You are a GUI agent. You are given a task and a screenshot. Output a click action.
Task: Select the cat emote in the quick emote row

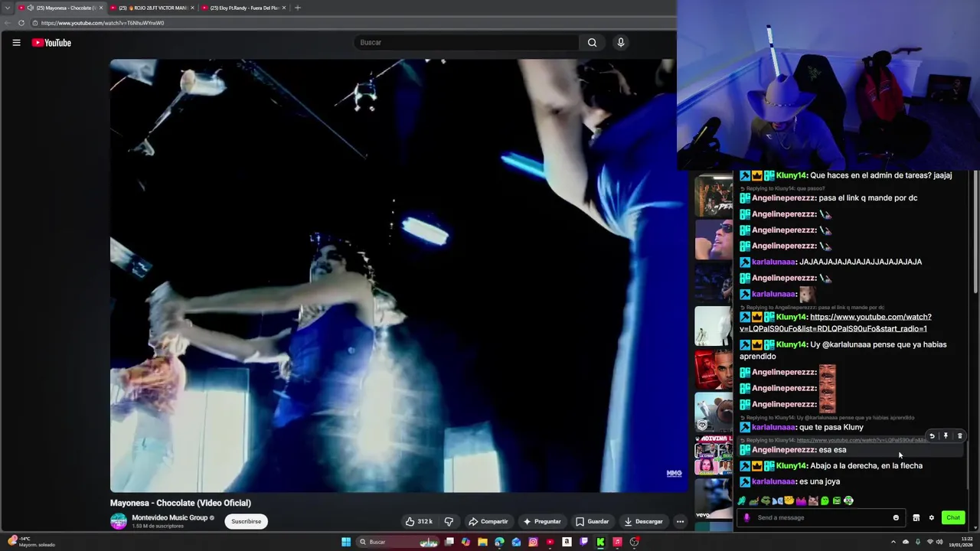[813, 501]
